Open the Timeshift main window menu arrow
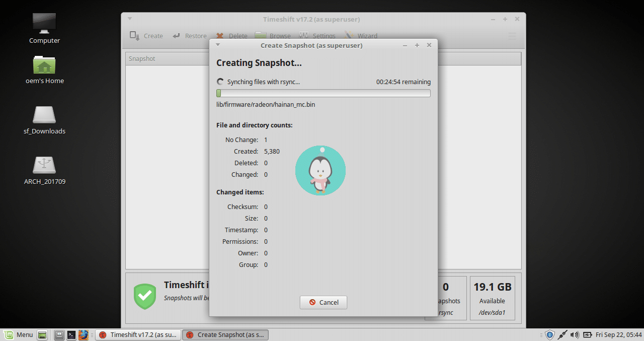This screenshot has height=341, width=644. (x=130, y=19)
